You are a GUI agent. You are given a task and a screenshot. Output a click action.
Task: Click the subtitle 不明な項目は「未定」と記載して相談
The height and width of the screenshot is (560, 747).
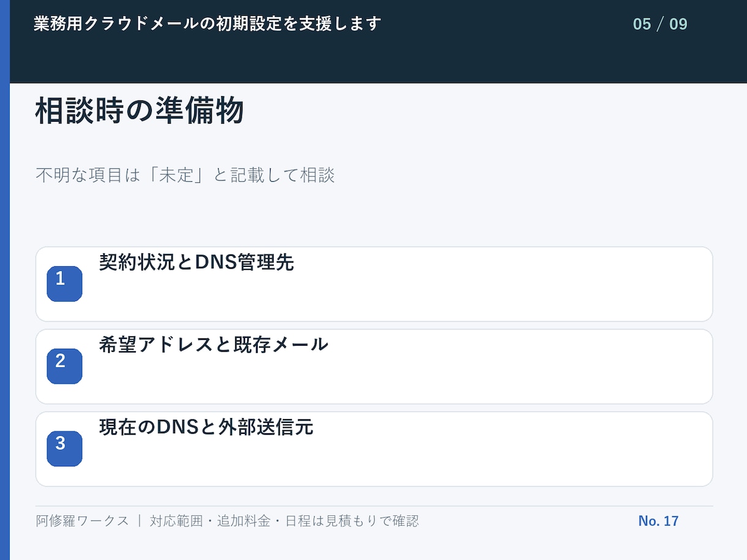(185, 176)
